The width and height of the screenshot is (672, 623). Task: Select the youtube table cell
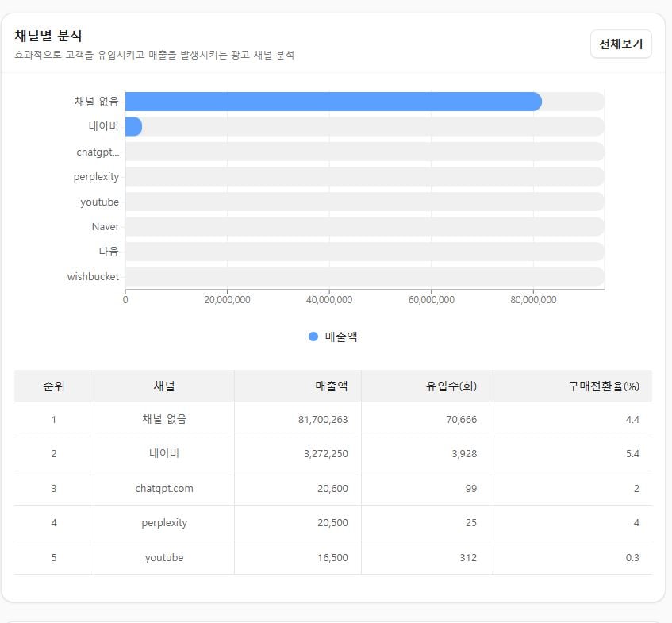(x=164, y=557)
